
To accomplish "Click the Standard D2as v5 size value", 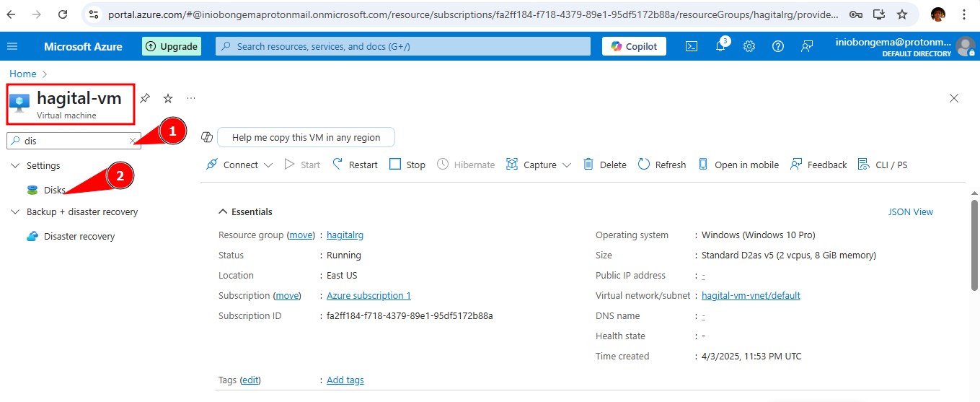I will (789, 255).
